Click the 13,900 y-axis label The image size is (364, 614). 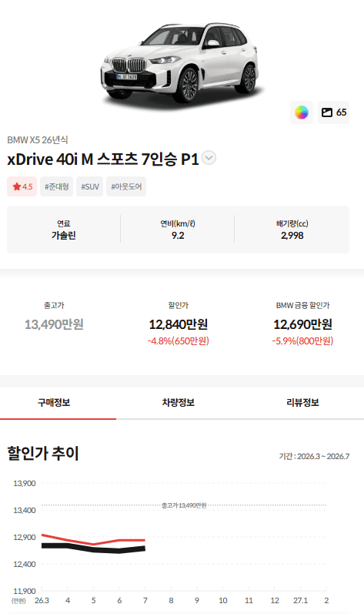(24, 484)
